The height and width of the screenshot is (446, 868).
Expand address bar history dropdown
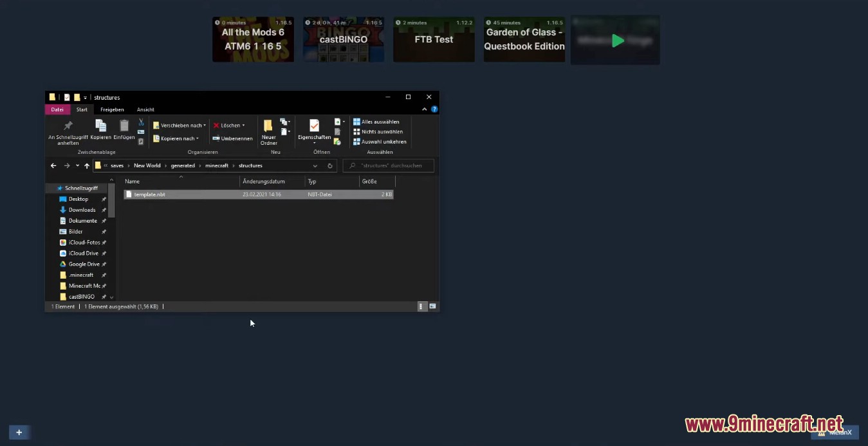click(315, 165)
